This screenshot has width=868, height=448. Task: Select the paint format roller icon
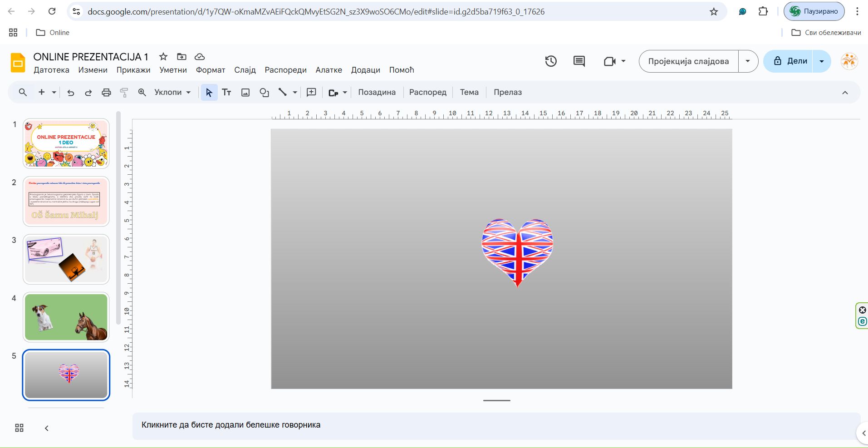tap(124, 93)
